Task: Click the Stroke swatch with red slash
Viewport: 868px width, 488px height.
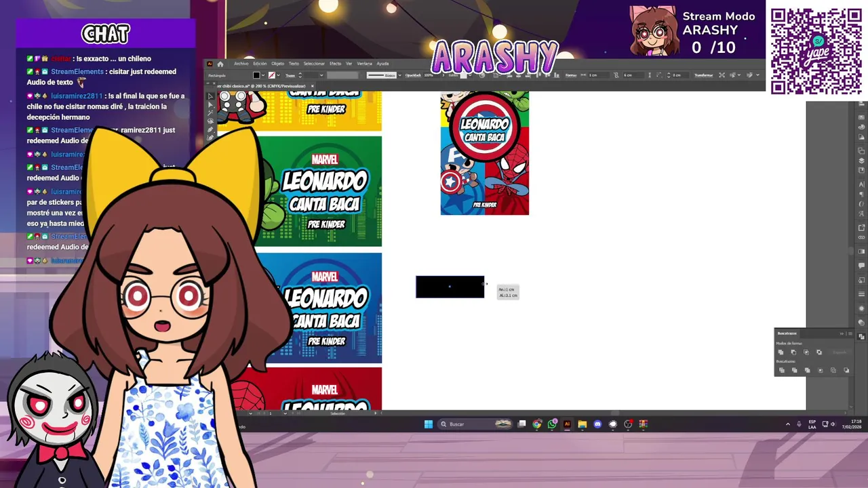Action: click(272, 75)
